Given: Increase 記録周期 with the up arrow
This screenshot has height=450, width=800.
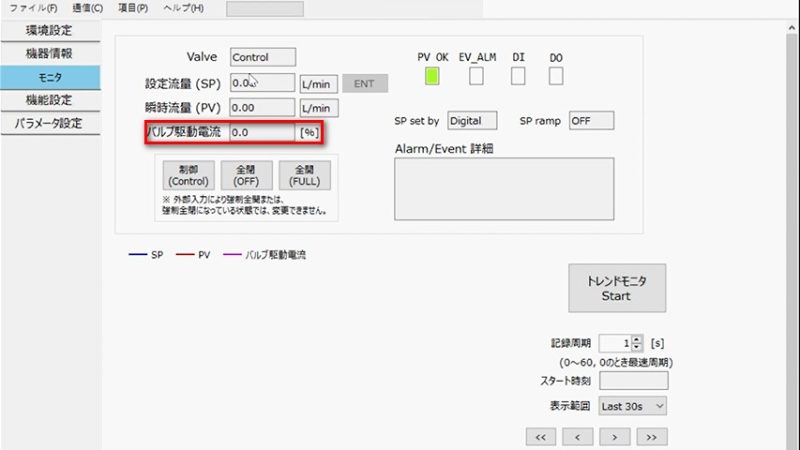Looking at the screenshot, I should click(638, 338).
